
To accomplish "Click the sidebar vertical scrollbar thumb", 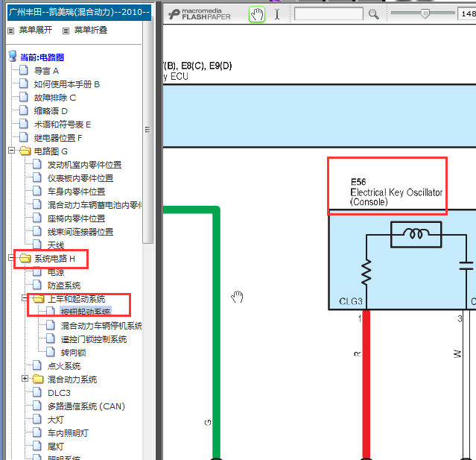I will point(147,130).
